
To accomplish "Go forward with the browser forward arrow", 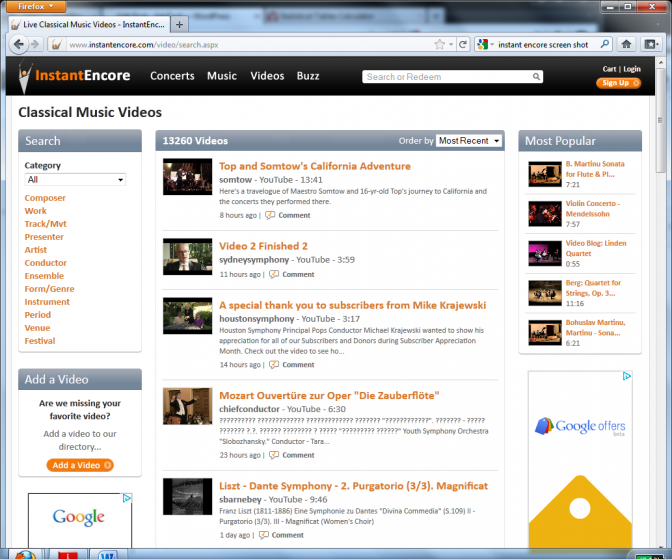I will pos(35,44).
